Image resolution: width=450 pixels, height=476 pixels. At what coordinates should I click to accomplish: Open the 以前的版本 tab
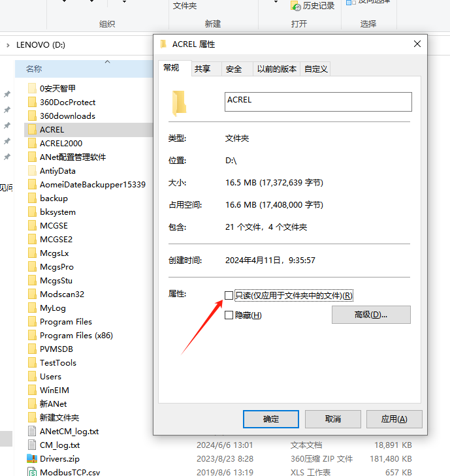(277, 69)
